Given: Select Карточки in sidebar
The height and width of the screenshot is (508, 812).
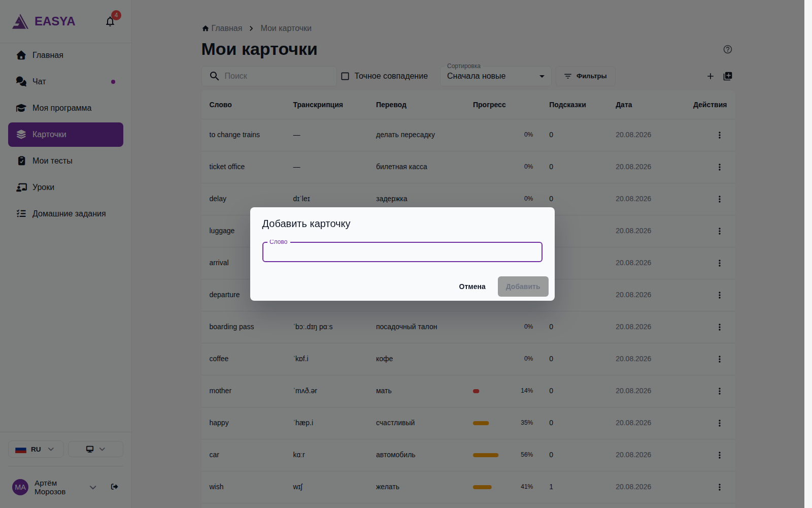Looking at the screenshot, I should tap(65, 135).
